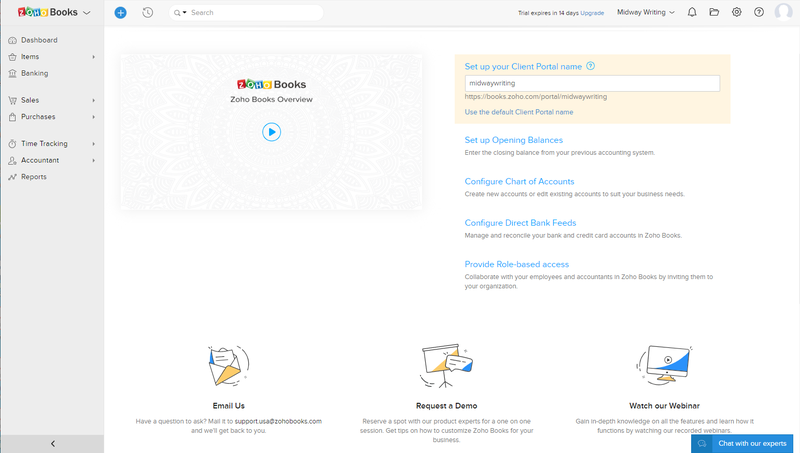Click the Dashboard gauge icon in sidebar
Viewport: 800px width, 453px height.
(12, 40)
